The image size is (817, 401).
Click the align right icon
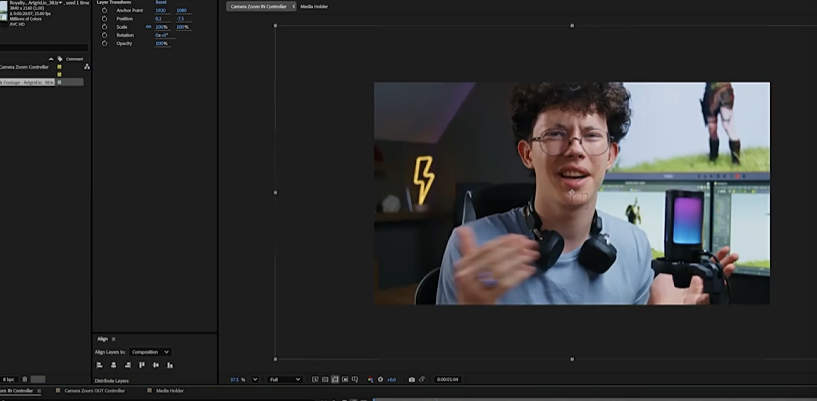[x=127, y=365]
